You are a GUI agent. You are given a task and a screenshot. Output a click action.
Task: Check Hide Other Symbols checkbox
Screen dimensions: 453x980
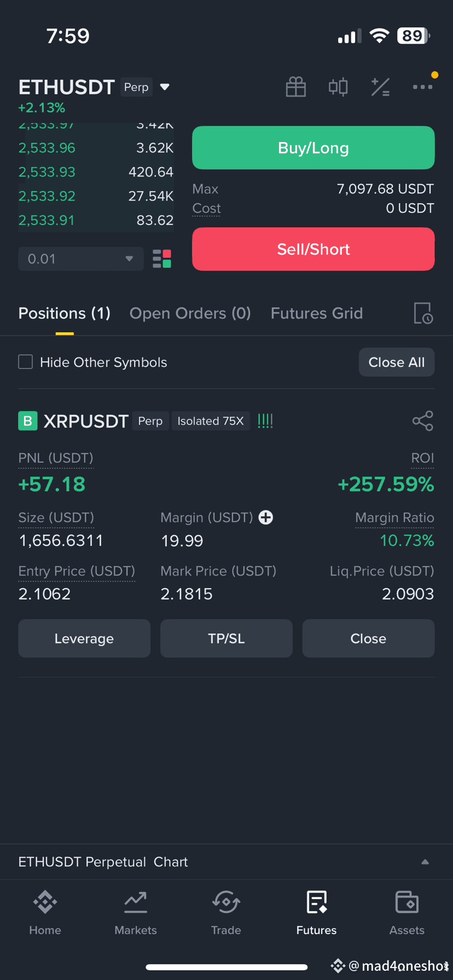pyautogui.click(x=26, y=362)
